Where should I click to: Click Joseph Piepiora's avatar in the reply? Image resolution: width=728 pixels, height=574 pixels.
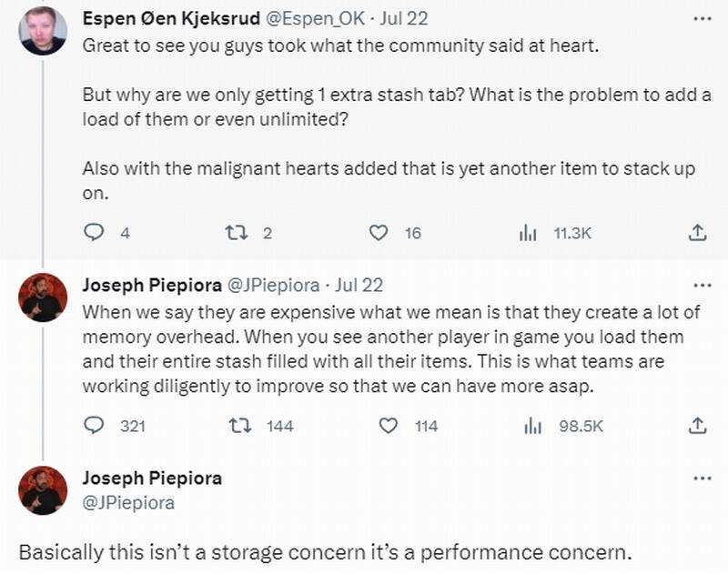click(43, 297)
